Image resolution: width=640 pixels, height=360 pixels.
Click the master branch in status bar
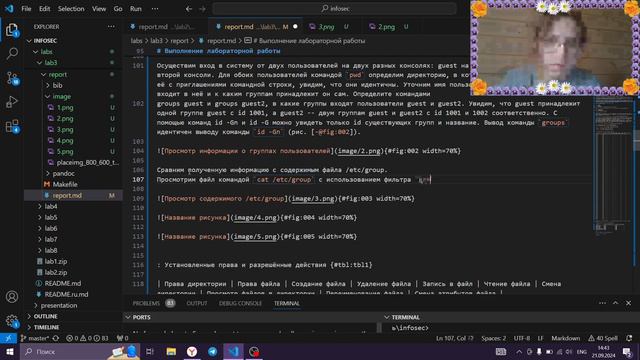click(35, 338)
